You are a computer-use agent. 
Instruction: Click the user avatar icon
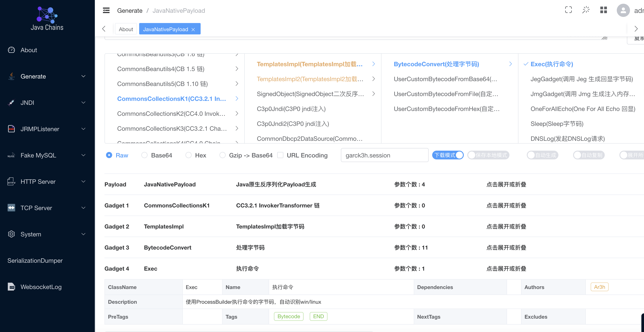tap(623, 11)
